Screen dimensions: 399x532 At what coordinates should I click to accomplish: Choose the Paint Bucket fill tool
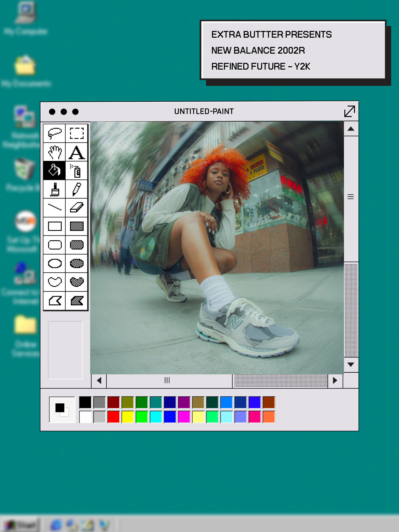click(55, 171)
